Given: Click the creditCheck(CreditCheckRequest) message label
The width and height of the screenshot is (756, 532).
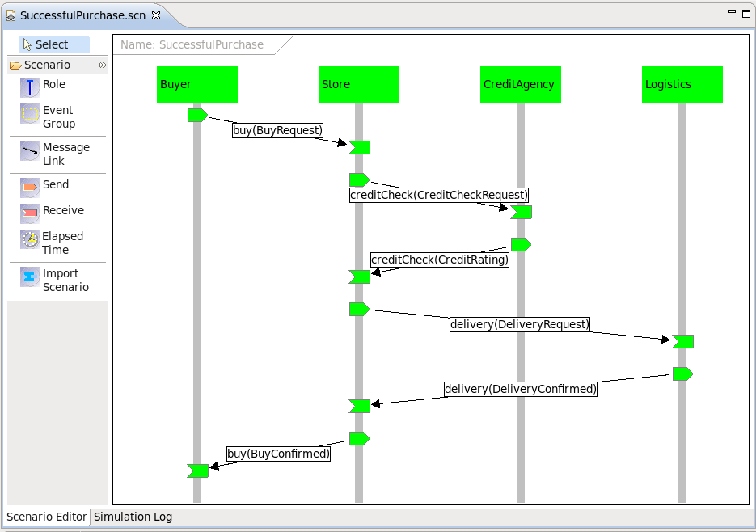Looking at the screenshot, I should (439, 195).
